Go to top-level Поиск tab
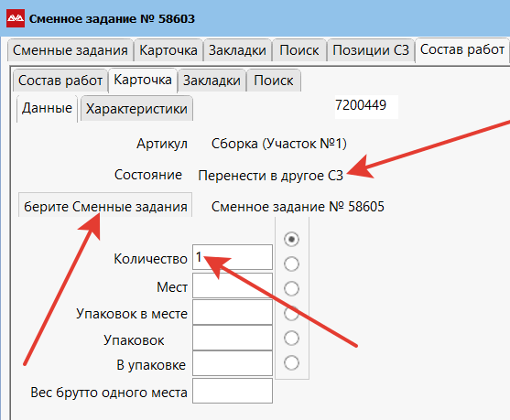This screenshot has height=420, width=510. tap(299, 50)
